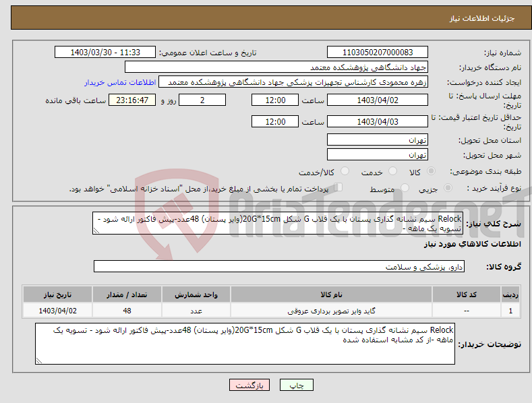Toggle the Islamic treasury payment checkbox
The image size is (532, 403).
pyautogui.click(x=338, y=187)
